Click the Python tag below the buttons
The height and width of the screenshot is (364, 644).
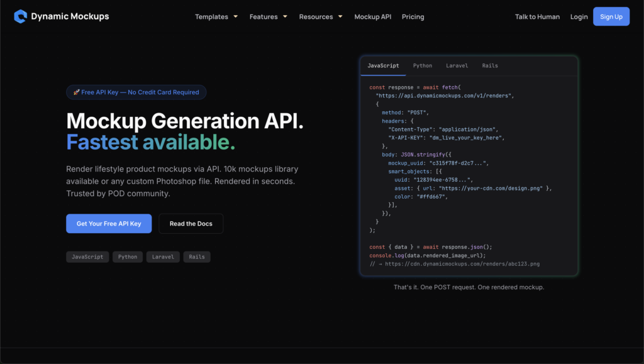pyautogui.click(x=128, y=257)
